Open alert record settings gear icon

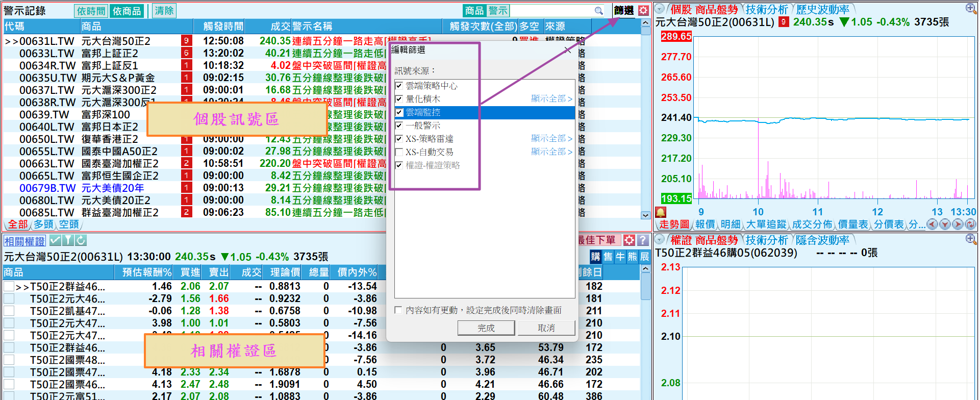(x=643, y=10)
